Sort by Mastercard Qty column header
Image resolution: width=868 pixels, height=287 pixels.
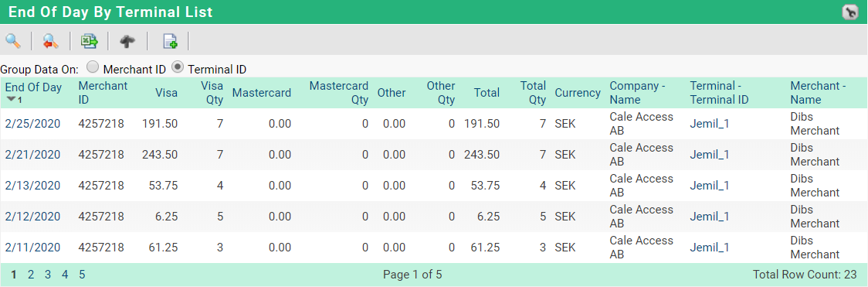point(339,93)
